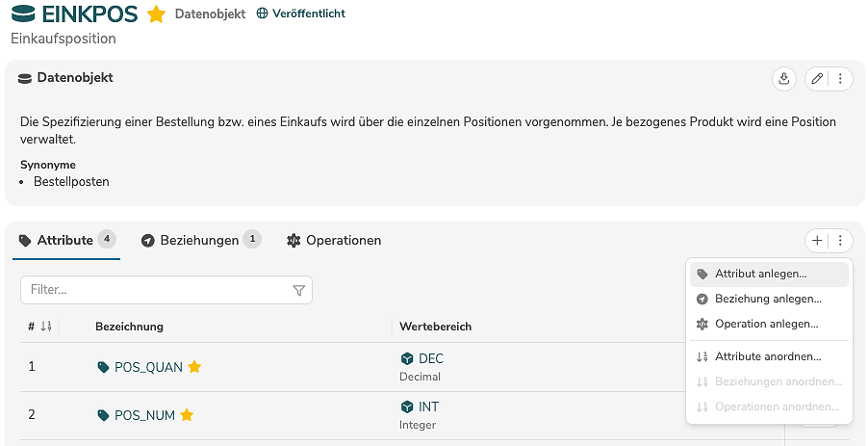Image resolution: width=868 pixels, height=446 pixels.
Task: Select 'Operation anlegen...' menu entry
Action: [x=766, y=324]
